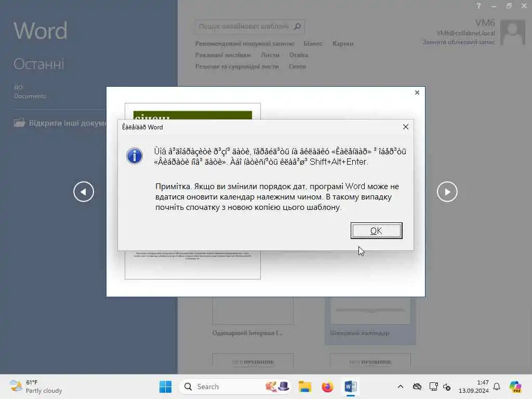Click the muted volume tray icon

tap(447, 387)
